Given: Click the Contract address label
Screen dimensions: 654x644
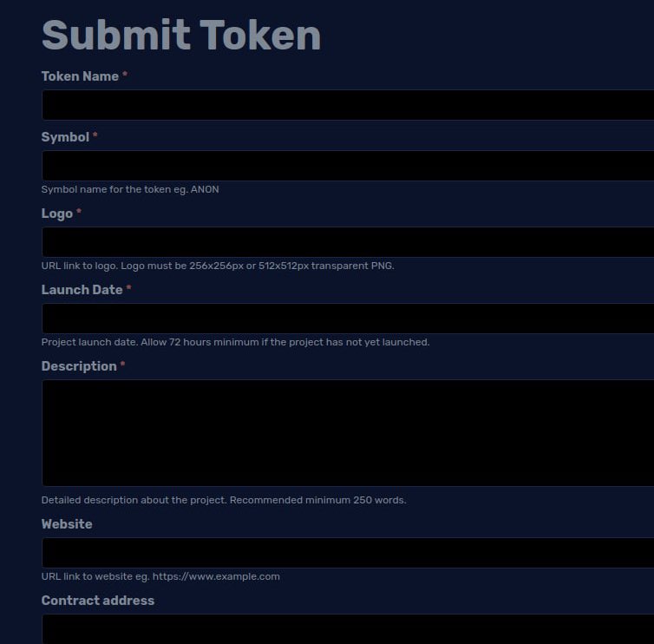Looking at the screenshot, I should 98,601.
